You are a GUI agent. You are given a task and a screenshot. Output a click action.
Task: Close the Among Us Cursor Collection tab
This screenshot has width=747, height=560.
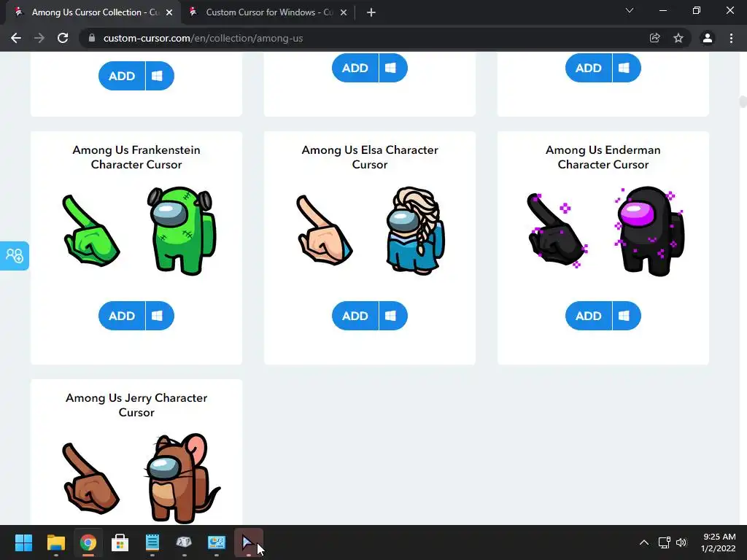click(169, 12)
